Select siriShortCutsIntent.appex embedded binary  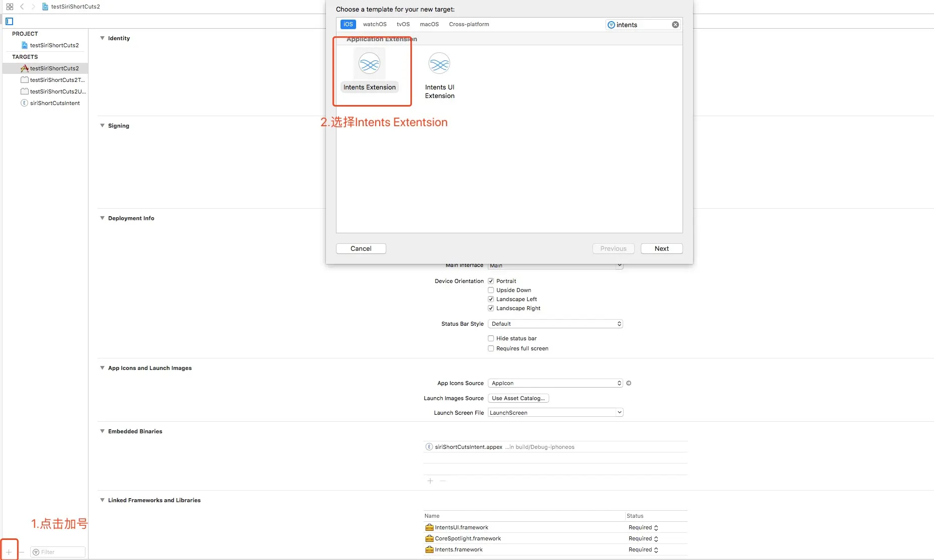555,447
